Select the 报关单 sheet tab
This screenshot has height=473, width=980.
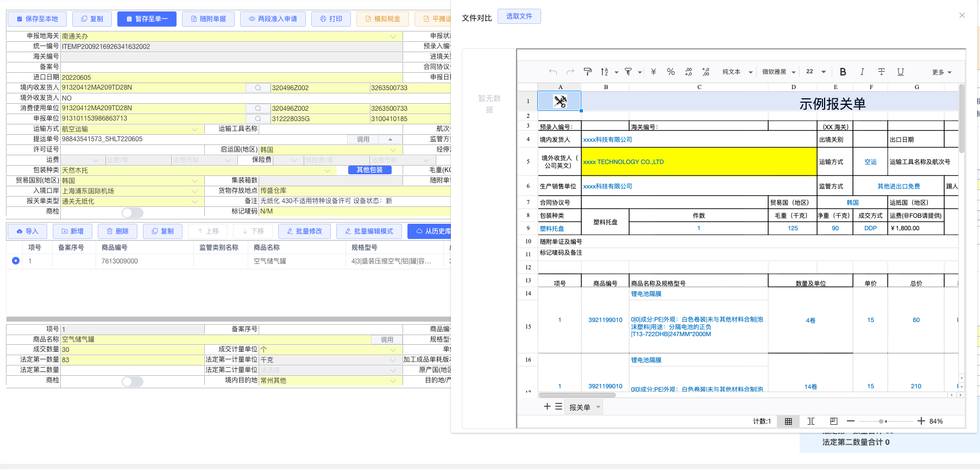pyautogui.click(x=580, y=407)
